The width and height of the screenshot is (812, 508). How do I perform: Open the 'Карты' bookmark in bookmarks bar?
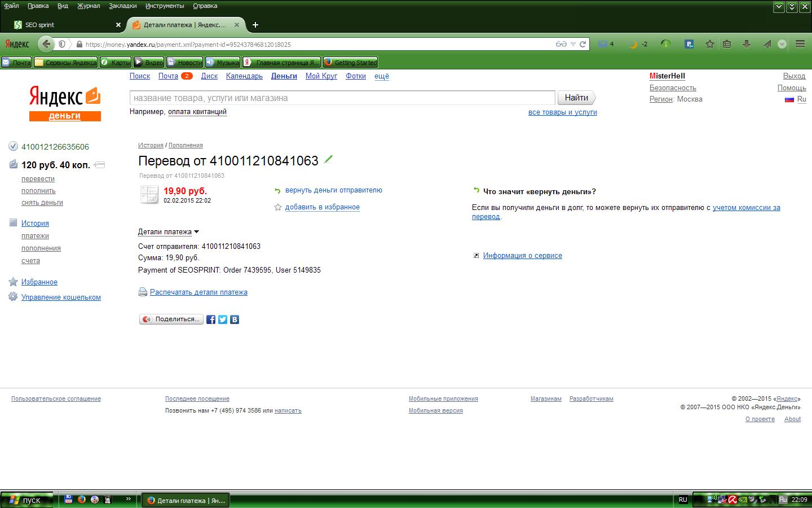(116, 63)
